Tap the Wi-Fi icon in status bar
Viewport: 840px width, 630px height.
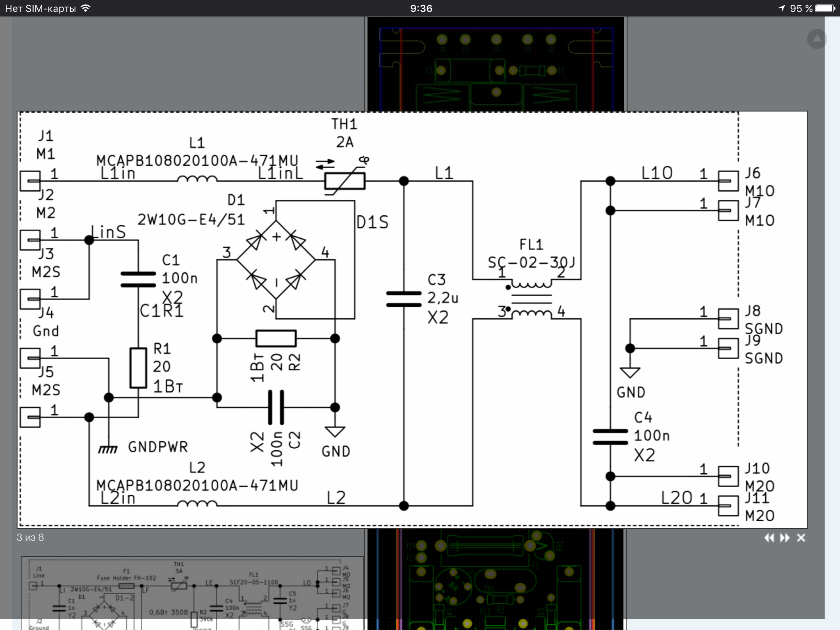[x=86, y=8]
